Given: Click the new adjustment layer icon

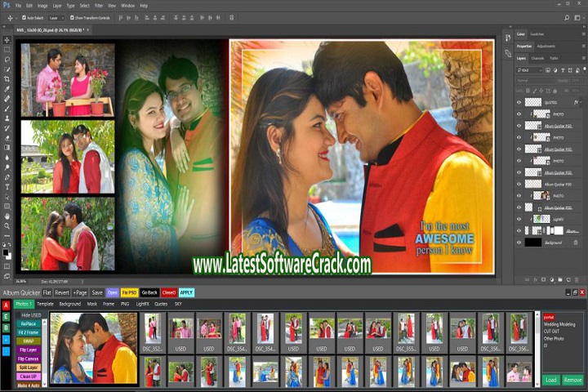Looking at the screenshot, I should point(551,280).
